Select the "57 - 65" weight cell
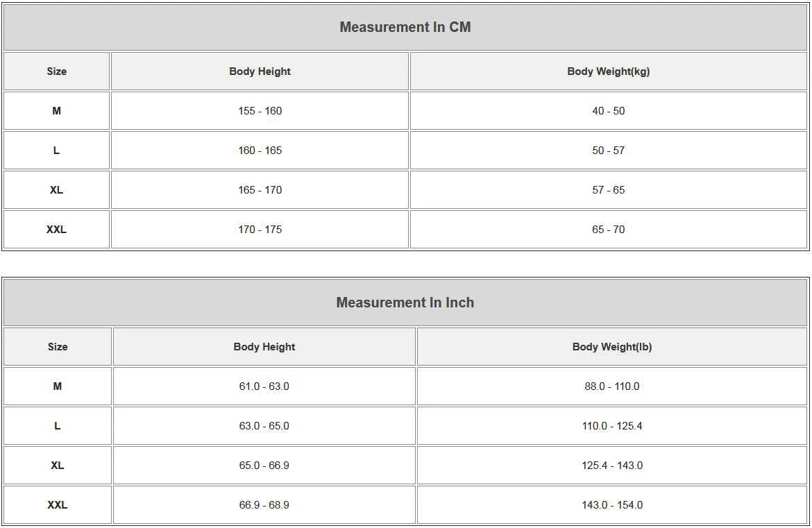812x528 pixels. [x=609, y=190]
